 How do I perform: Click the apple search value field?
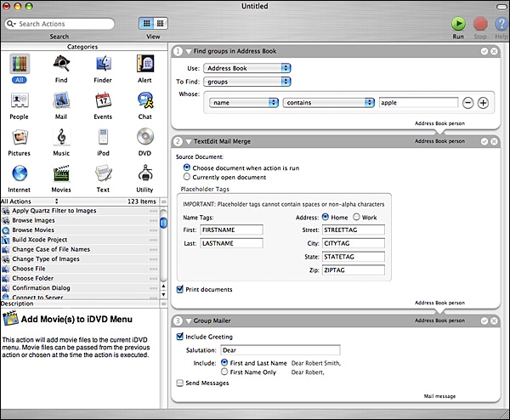point(418,103)
